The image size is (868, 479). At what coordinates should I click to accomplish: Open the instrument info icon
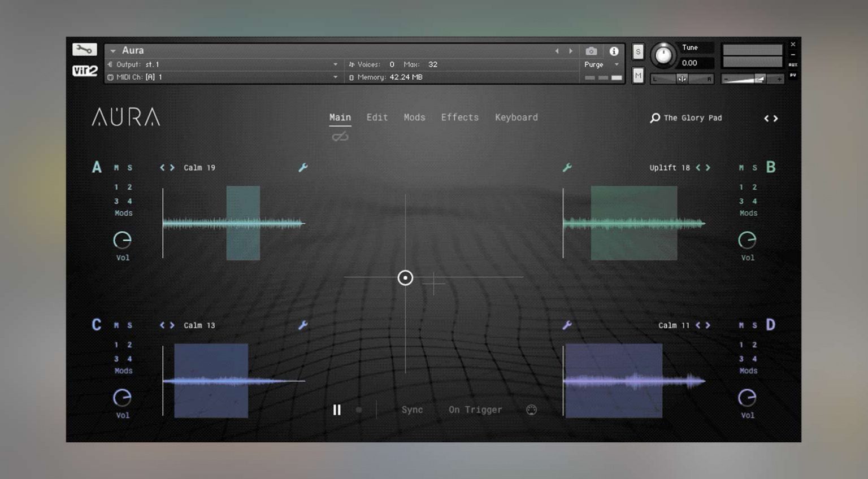coord(614,51)
